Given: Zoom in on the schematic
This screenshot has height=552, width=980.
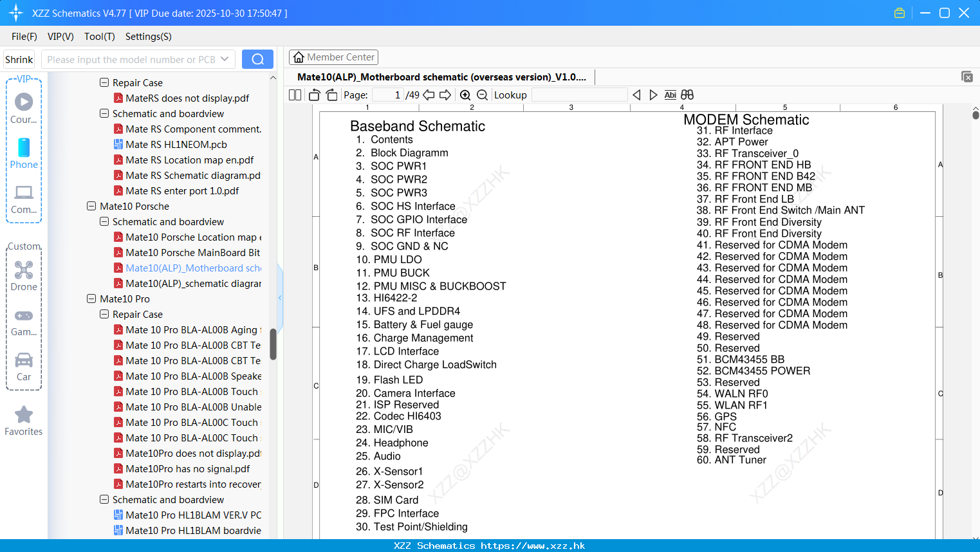Looking at the screenshot, I should pos(465,95).
